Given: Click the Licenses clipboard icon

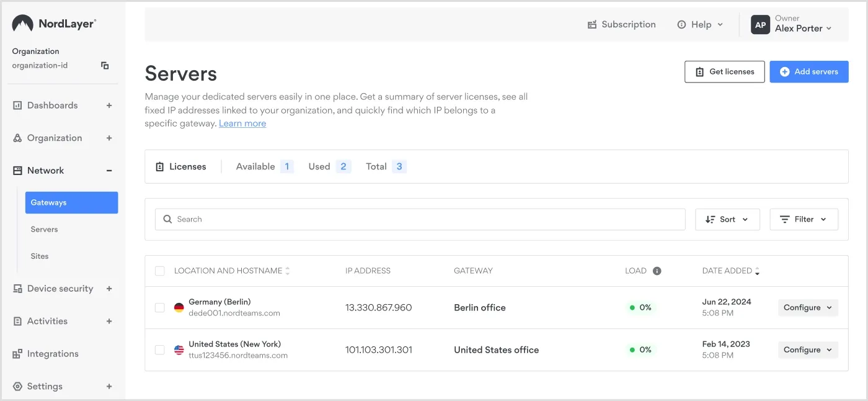Looking at the screenshot, I should tap(161, 166).
